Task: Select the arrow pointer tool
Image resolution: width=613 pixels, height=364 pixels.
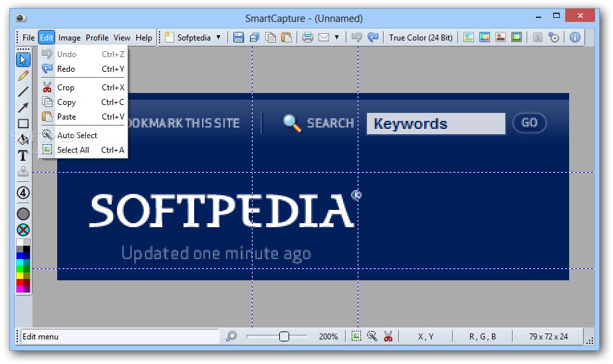Action: coord(23,60)
